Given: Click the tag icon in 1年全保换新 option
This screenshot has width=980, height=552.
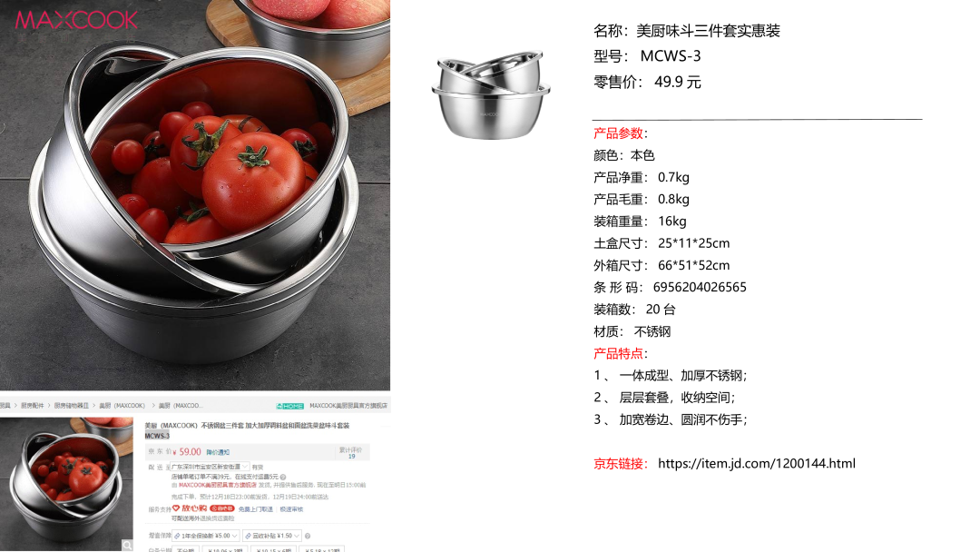Looking at the screenshot, I should [x=177, y=536].
